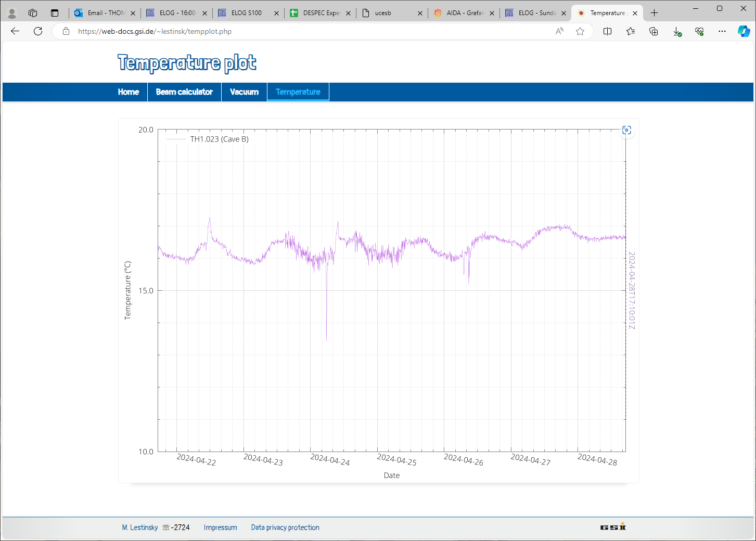Open the Data privacy protection link
The image size is (756, 541).
tap(285, 527)
